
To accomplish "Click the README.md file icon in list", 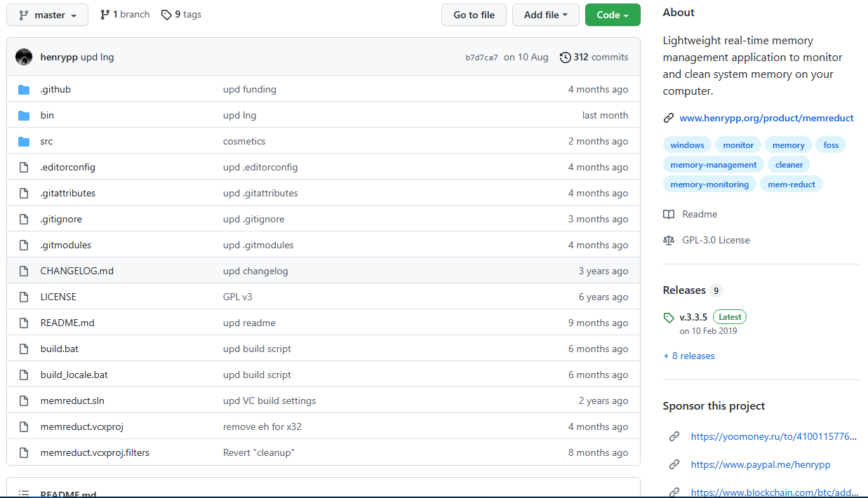I will point(24,323).
